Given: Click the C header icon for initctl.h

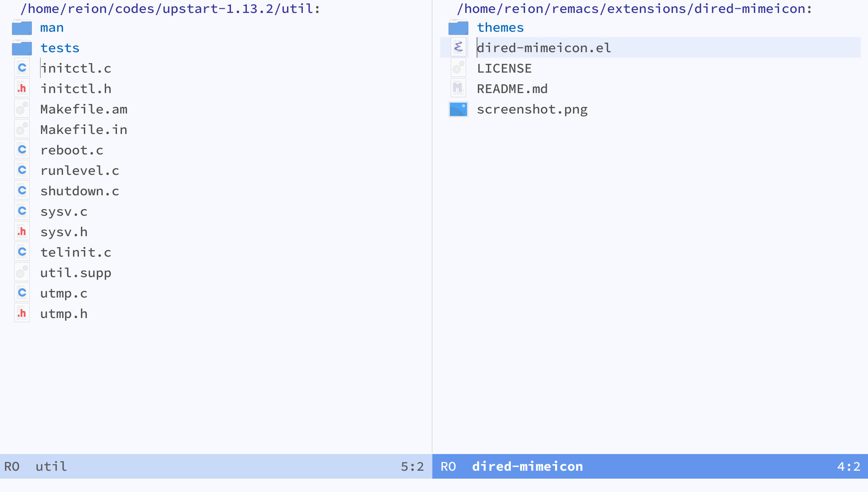Looking at the screenshot, I should pyautogui.click(x=21, y=88).
